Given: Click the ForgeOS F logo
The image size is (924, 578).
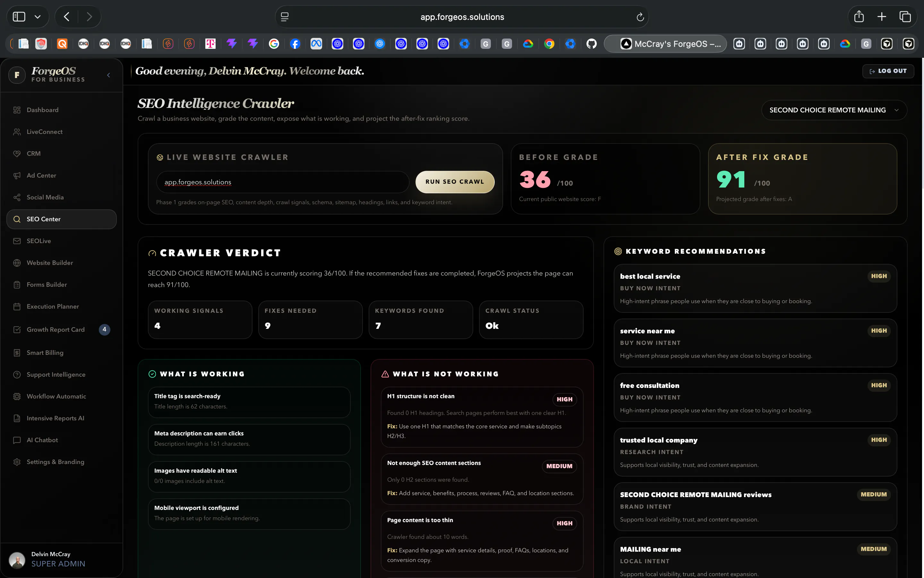Looking at the screenshot, I should (17, 75).
